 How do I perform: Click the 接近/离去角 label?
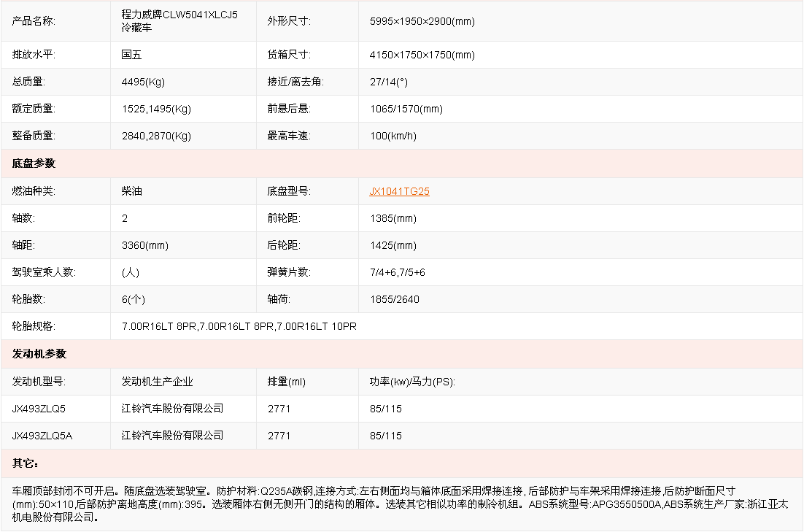click(295, 82)
